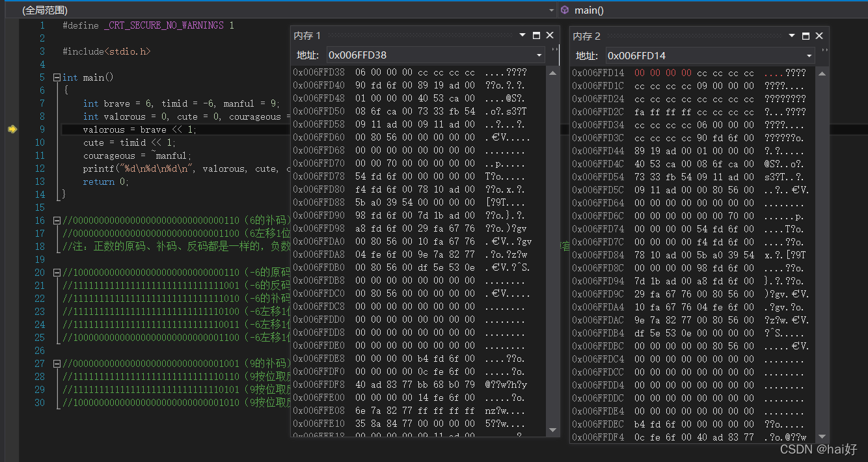The image size is (868, 462).
Task: Collapse comment block starting at line 20
Action: click(x=56, y=273)
